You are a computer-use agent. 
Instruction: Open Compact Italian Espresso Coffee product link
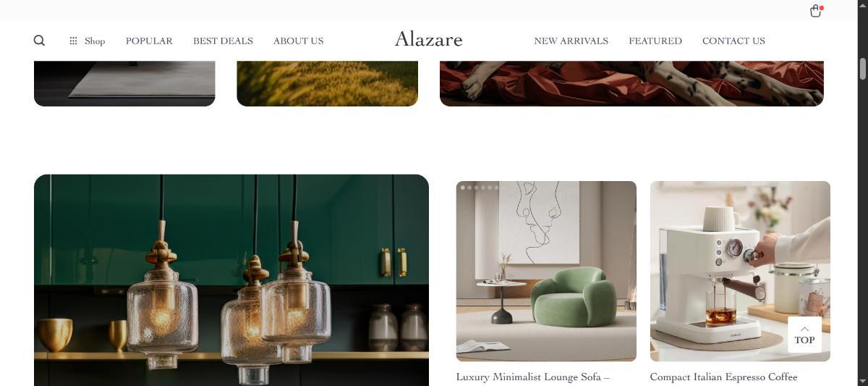click(723, 377)
